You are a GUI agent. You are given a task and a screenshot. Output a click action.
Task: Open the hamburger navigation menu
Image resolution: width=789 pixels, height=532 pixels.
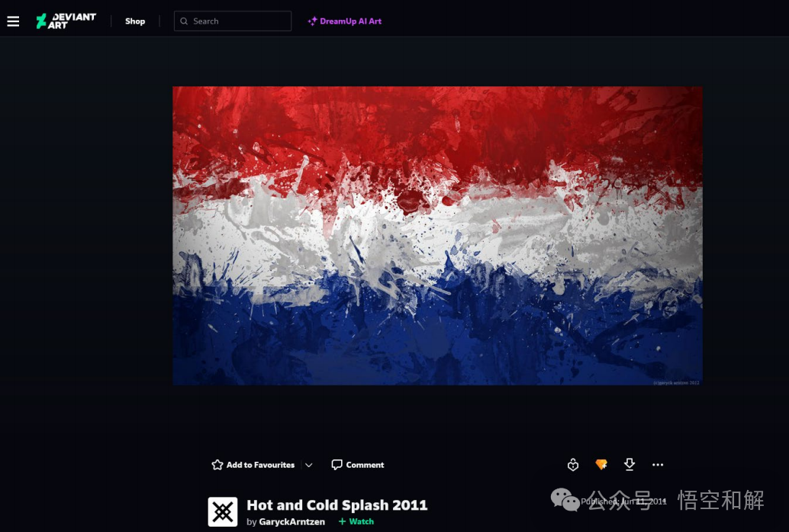(x=13, y=21)
